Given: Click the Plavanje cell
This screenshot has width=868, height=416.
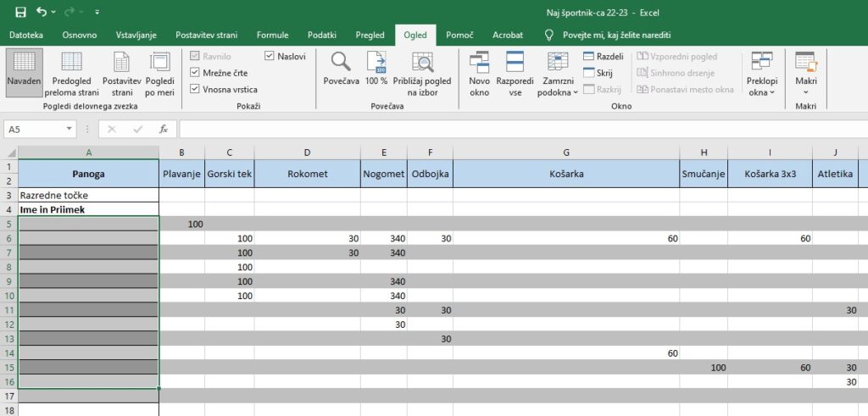Looking at the screenshot, I should tap(181, 174).
